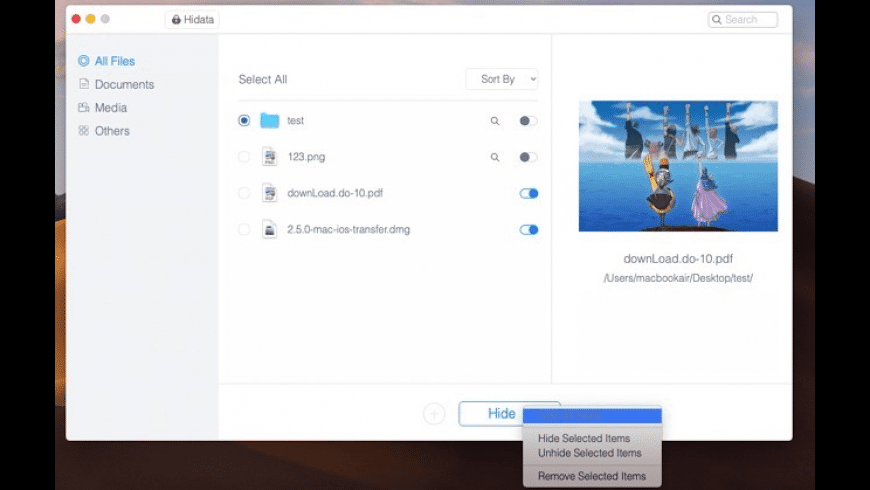This screenshot has height=490, width=870.
Task: Open the Others category in sidebar
Action: click(104, 131)
